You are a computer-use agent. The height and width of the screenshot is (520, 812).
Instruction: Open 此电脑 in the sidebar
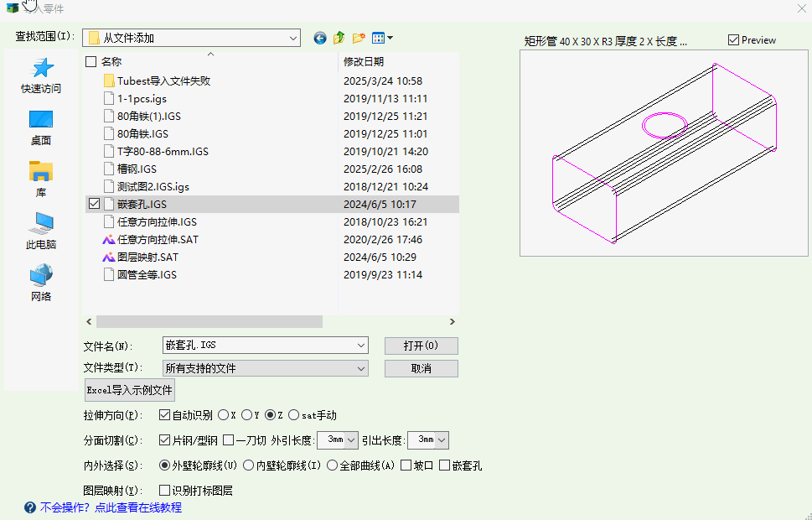tap(41, 231)
